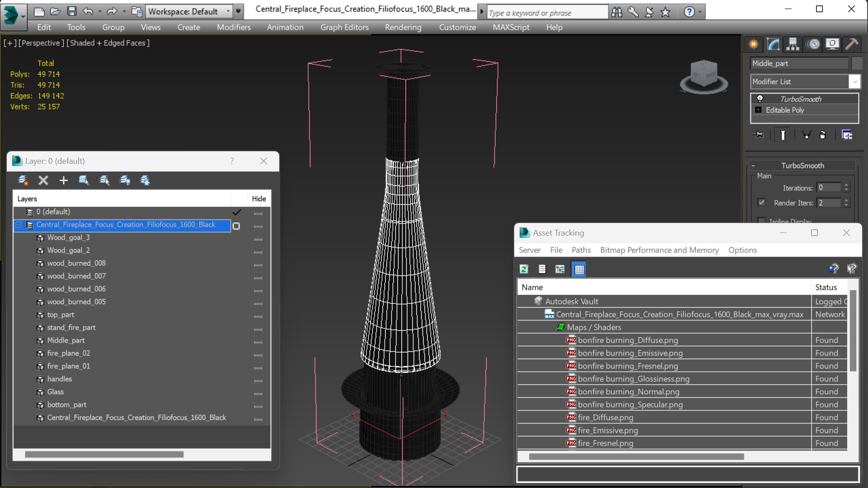Image resolution: width=868 pixels, height=488 pixels.
Task: Click the Asset Tracking vertical scrollbar
Action: pos(853,330)
